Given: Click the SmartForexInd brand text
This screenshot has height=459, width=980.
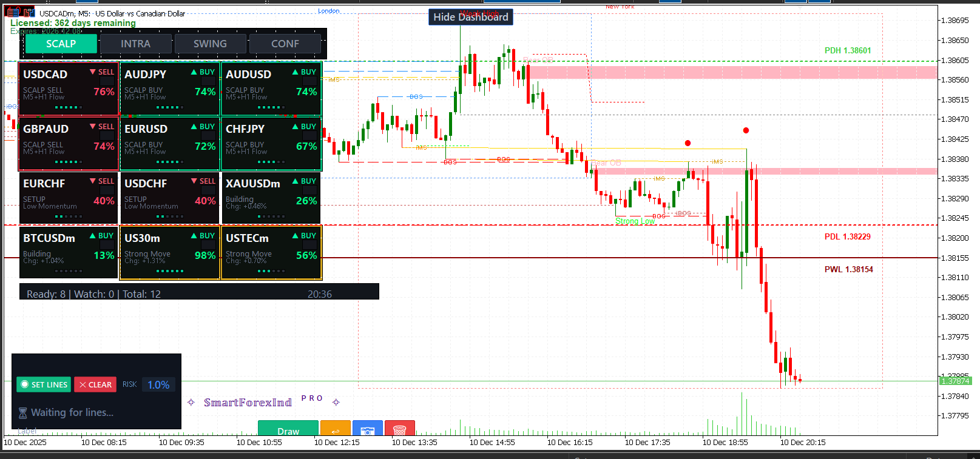Looking at the screenshot, I should pos(248,402).
